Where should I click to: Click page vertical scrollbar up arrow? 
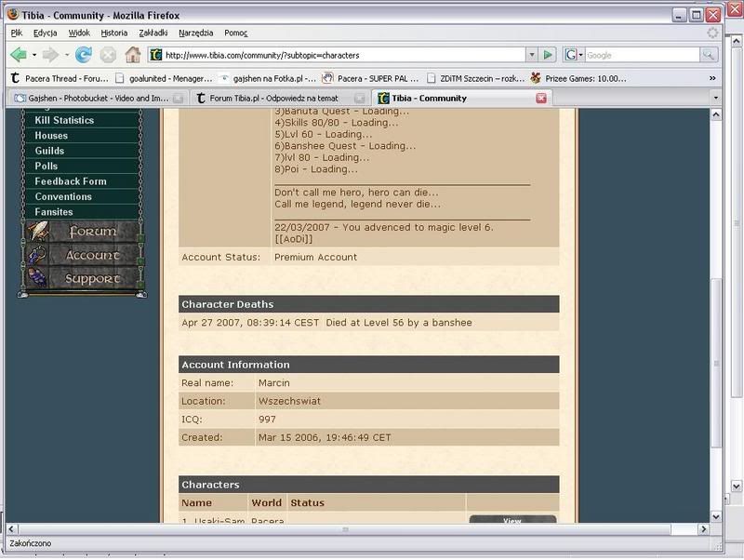tap(716, 114)
